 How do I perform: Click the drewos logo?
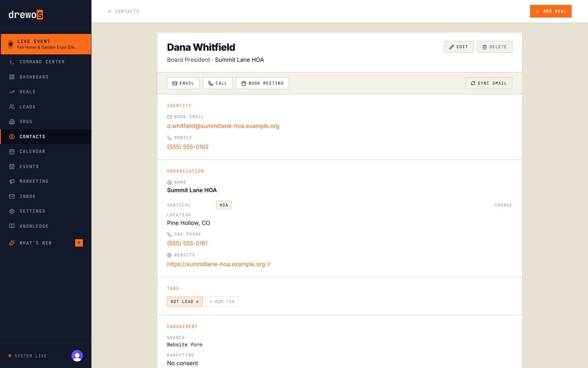tap(26, 15)
